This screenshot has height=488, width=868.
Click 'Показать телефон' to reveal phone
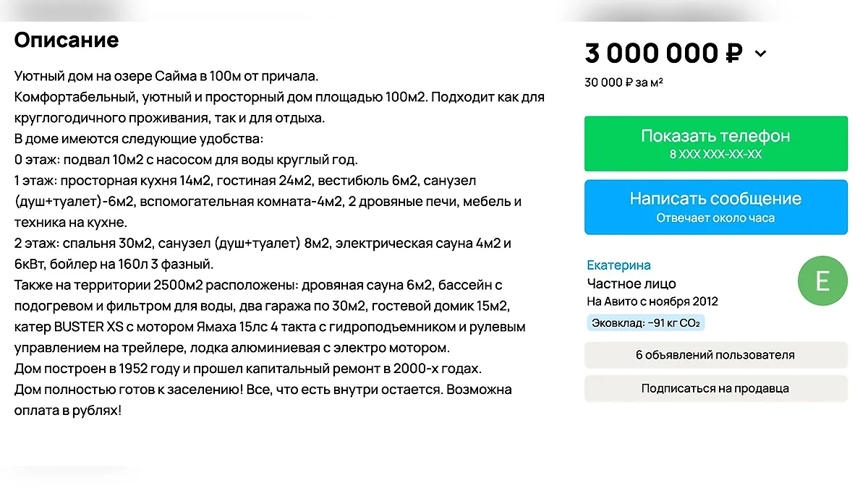(x=716, y=135)
